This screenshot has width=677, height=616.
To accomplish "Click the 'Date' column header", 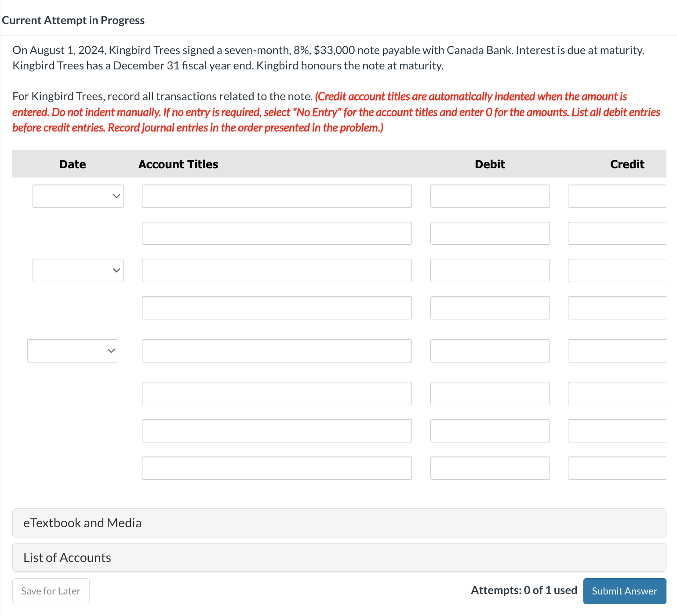I will click(73, 164).
